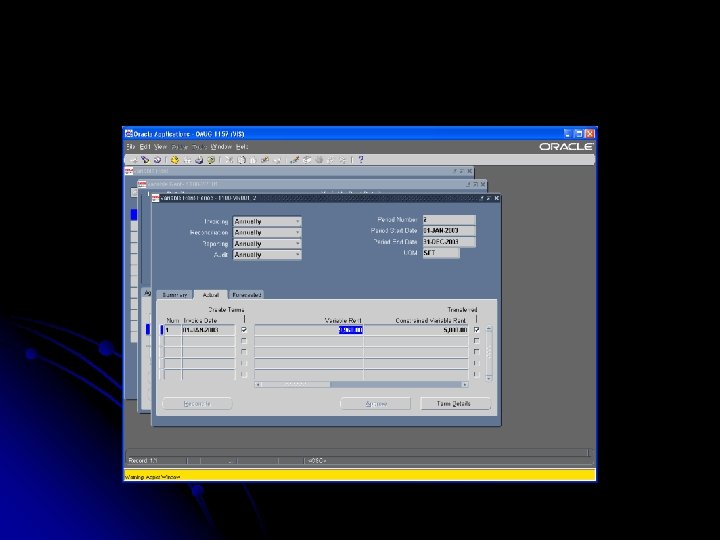Viewport: 720px width, 540px height.
Task: Click the Period Start Date field
Action: 449,231
